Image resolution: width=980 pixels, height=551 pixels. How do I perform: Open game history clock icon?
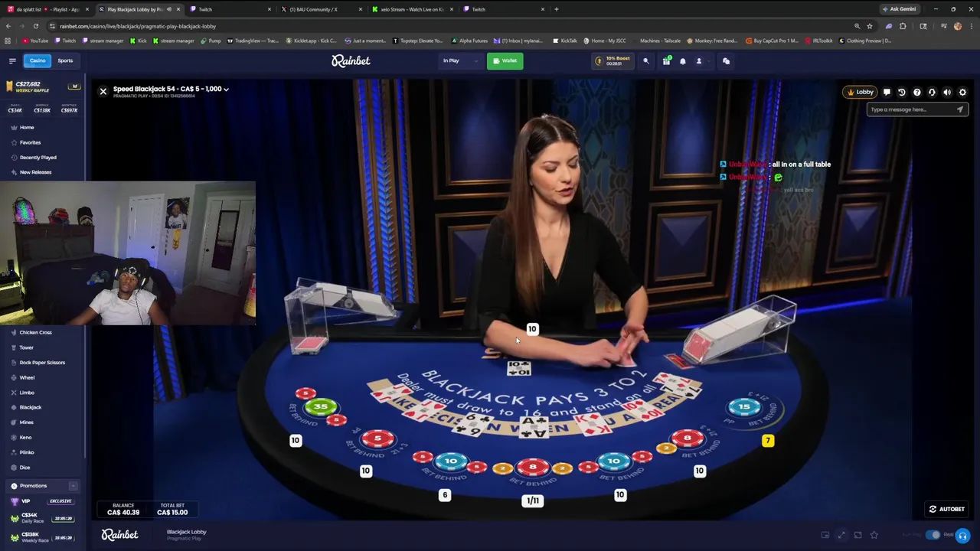(x=902, y=92)
